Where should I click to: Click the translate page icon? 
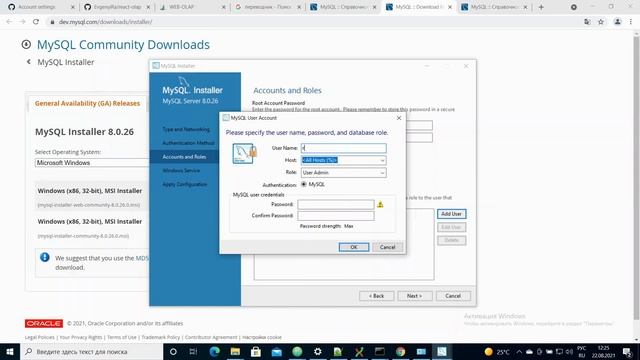(587, 22)
